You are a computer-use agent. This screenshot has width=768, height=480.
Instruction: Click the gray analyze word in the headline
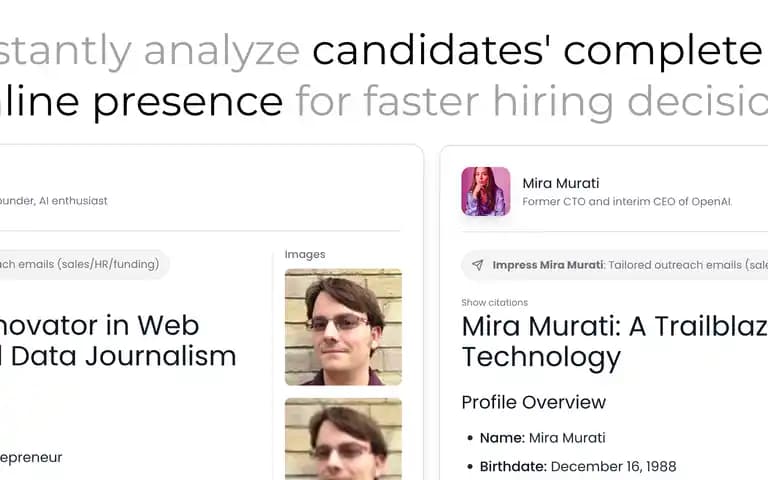[222, 51]
